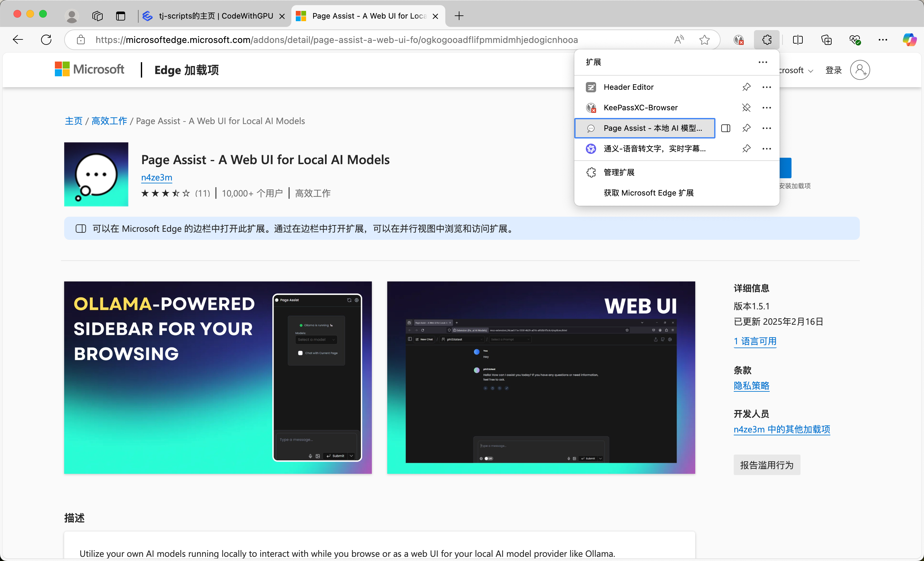Select 通义-语音转文字 extension entry

coord(644,149)
